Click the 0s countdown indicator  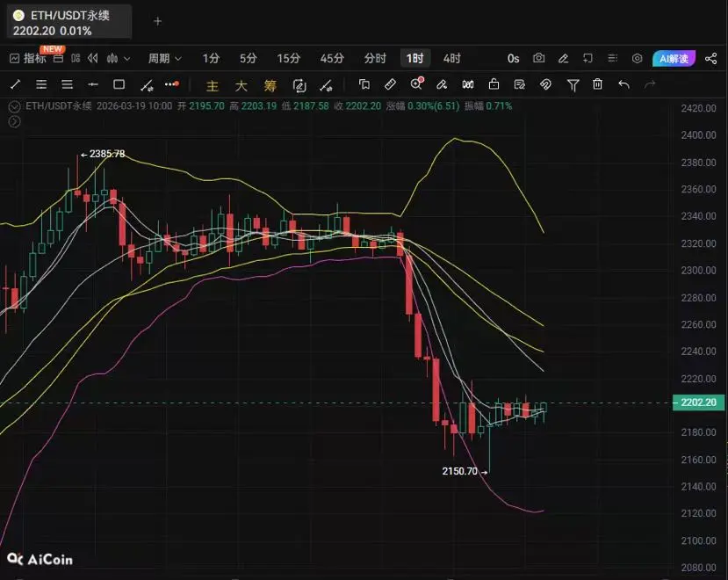(x=513, y=59)
